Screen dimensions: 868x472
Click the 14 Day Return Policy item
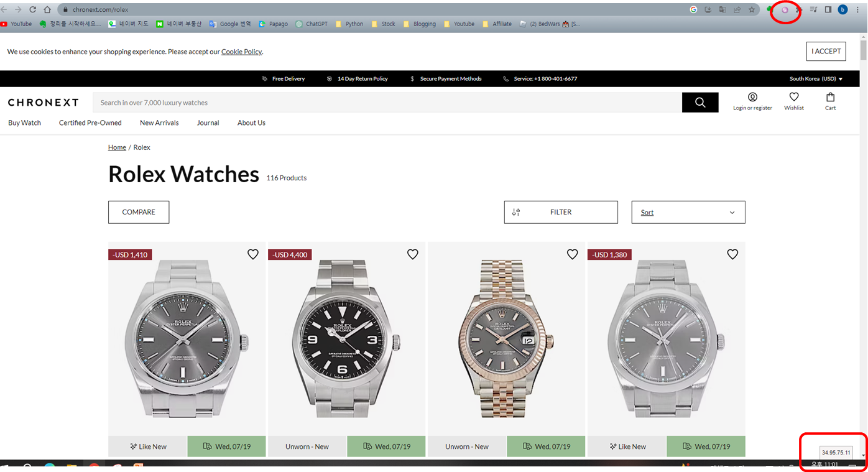358,79
